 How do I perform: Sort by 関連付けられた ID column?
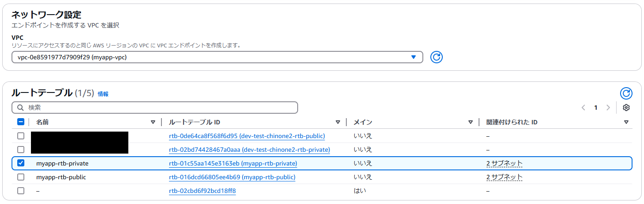(626, 122)
